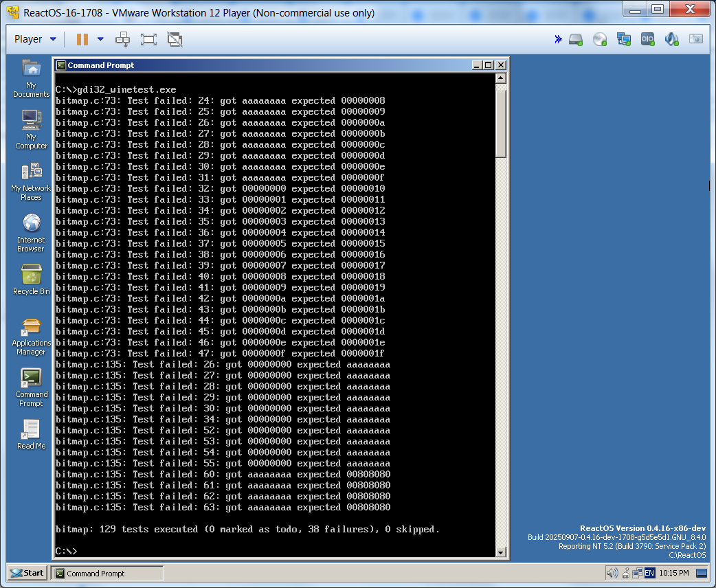
Task: Click the bitmap.c:135 line for test 63
Action: (223, 507)
